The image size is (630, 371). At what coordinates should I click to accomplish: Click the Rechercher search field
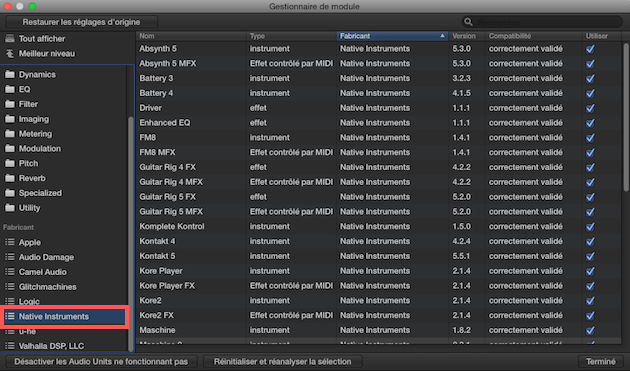click(x=542, y=22)
